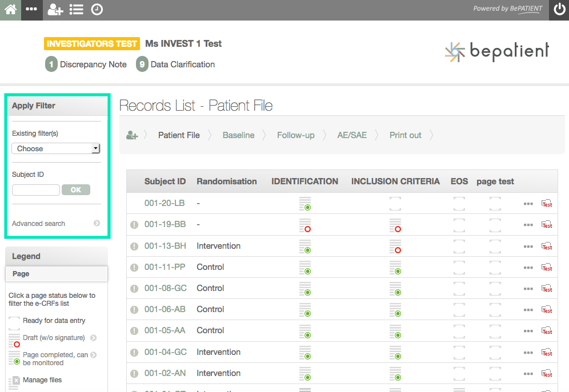The image size is (569, 392).
Task: Click IDENTIFICATION status icon for 001-19-BB
Action: click(x=305, y=225)
